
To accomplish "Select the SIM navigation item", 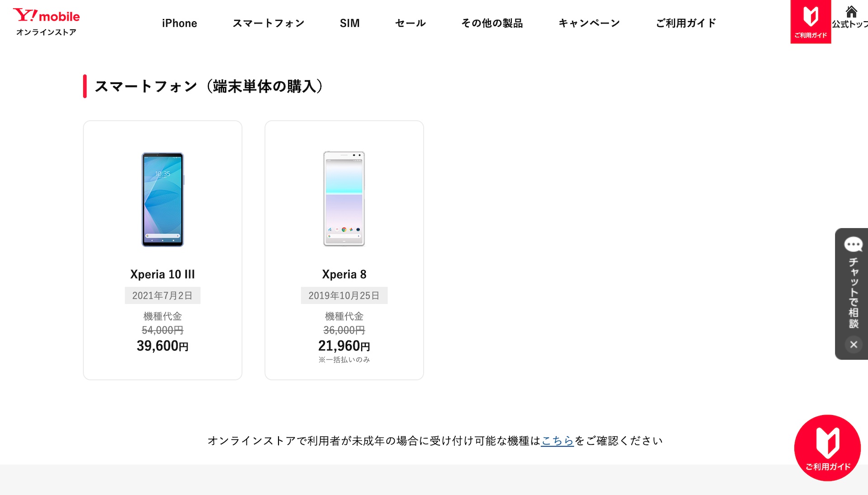I will click(349, 23).
